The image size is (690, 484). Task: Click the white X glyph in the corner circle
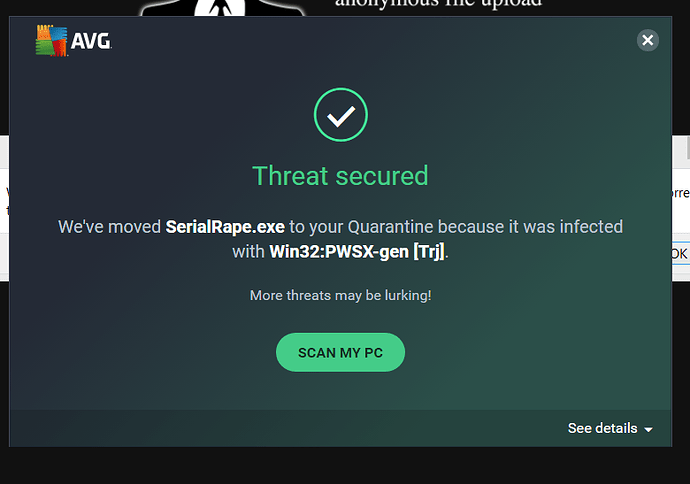(647, 40)
